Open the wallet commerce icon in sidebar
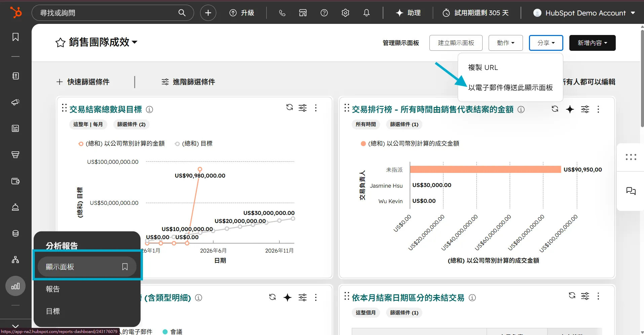 click(x=15, y=181)
